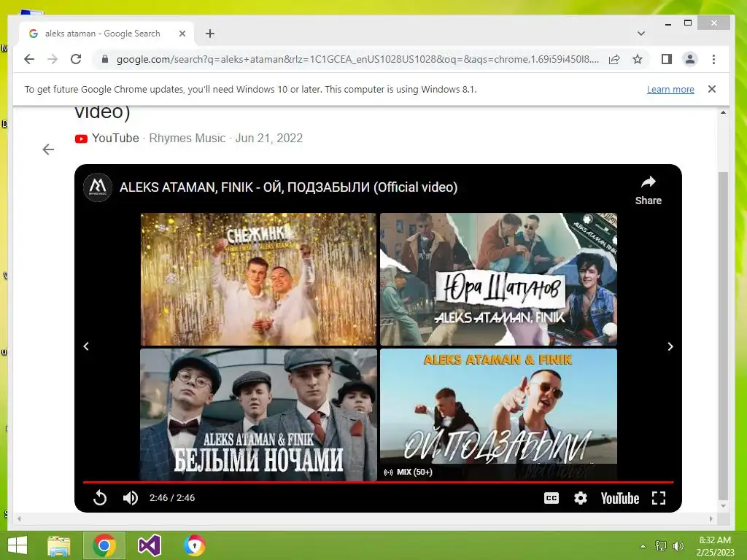Share this page from the address bar
The image size is (747, 560).
click(x=614, y=59)
